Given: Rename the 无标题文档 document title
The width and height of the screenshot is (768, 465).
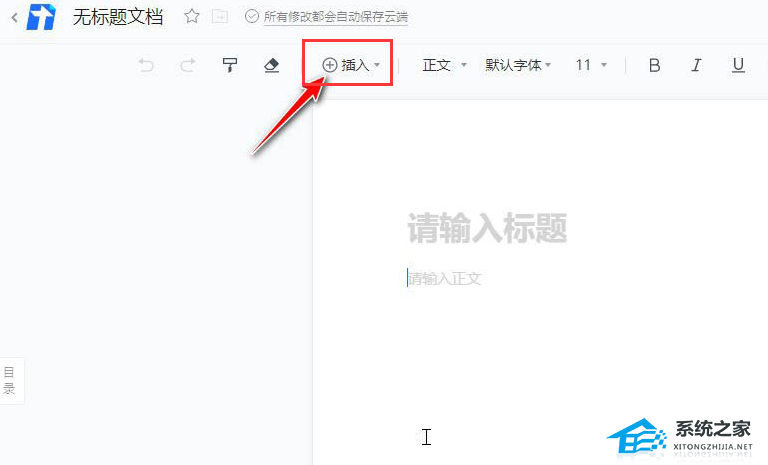Looking at the screenshot, I should [x=118, y=17].
